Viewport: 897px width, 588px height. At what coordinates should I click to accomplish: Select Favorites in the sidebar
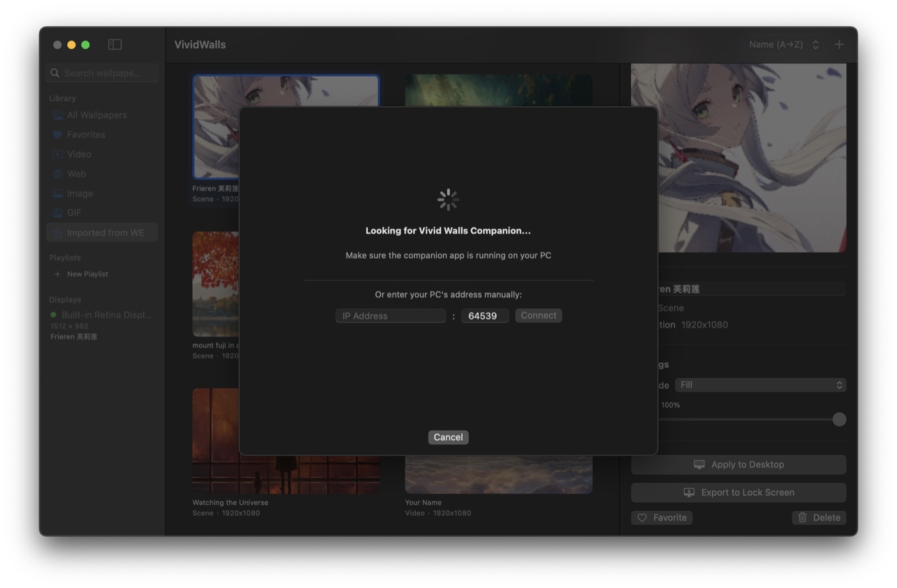pyautogui.click(x=103, y=135)
